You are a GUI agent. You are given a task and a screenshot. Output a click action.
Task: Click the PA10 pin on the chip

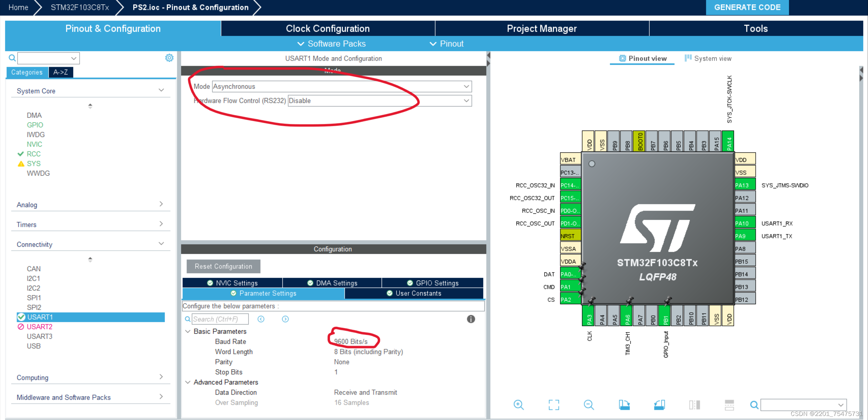pyautogui.click(x=745, y=223)
